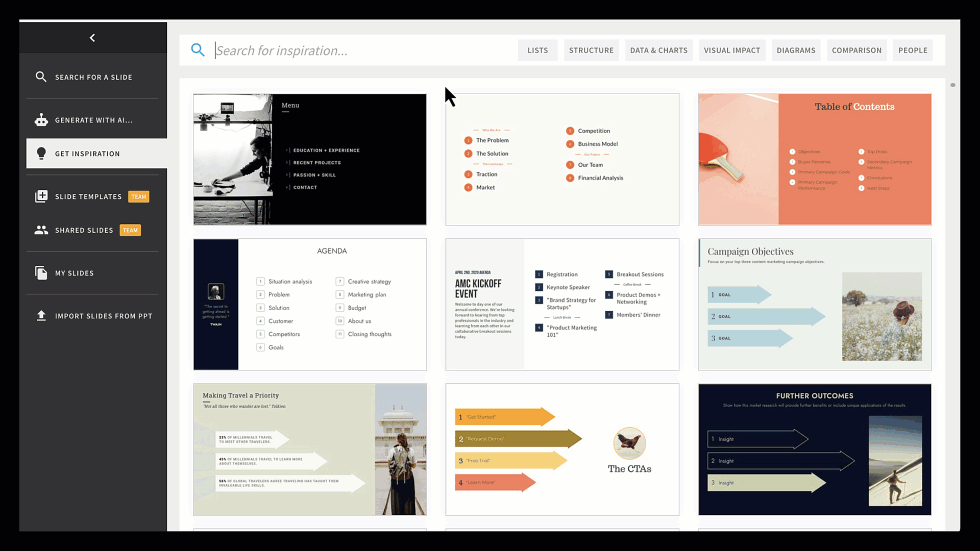Select the Diagrams category
Image resolution: width=980 pixels, height=551 pixels.
796,50
